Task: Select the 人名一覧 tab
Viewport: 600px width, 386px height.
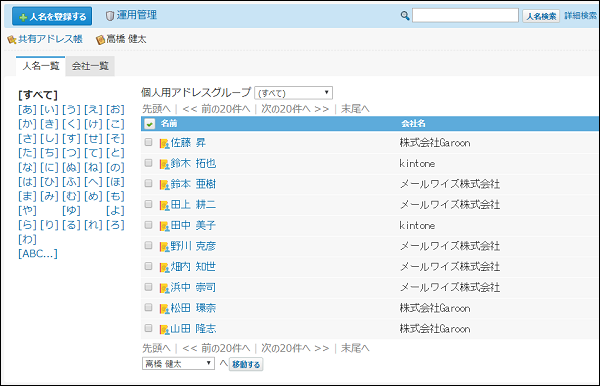Action: click(41, 66)
